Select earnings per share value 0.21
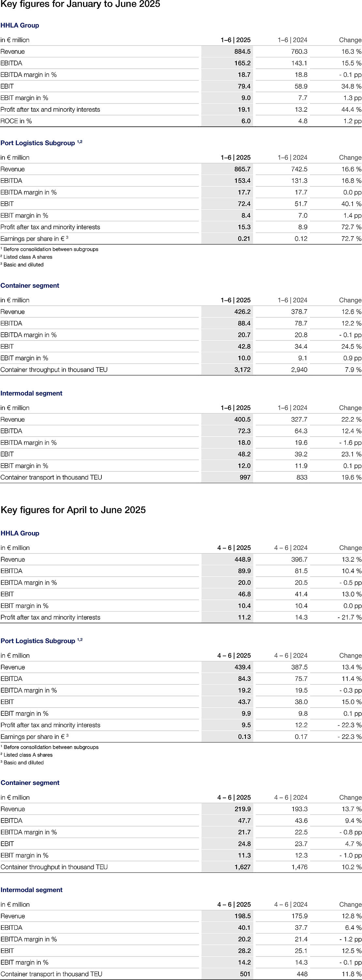The width and height of the screenshot is (362, 980). (x=244, y=239)
